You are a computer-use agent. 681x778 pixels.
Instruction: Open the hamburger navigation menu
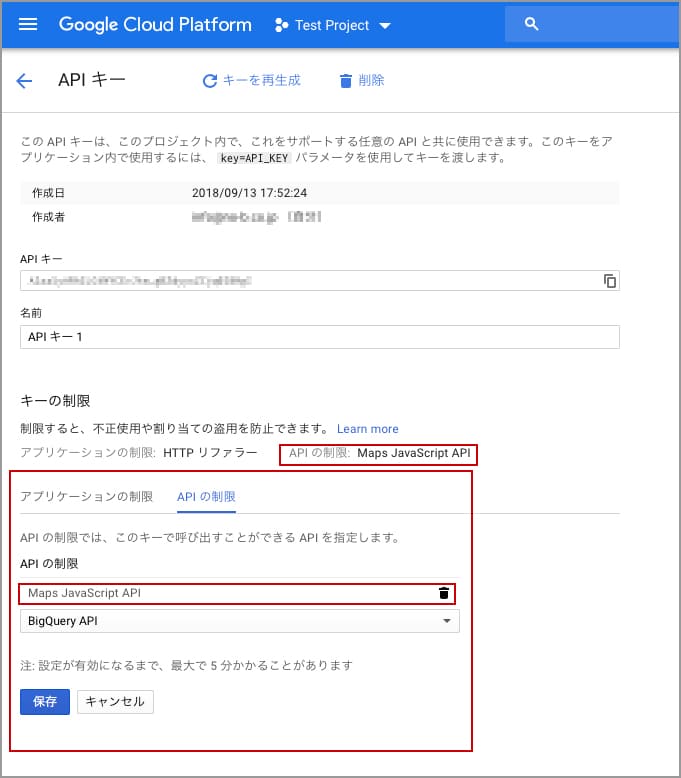[28, 24]
